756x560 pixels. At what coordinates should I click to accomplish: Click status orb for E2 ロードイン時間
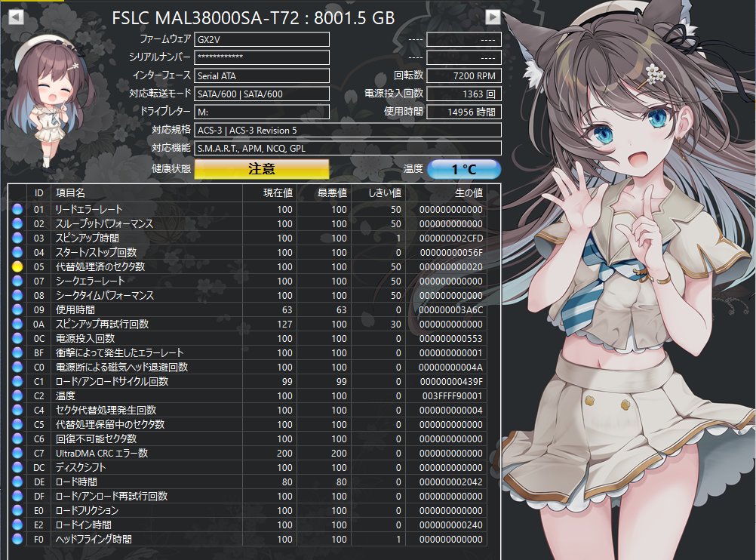17,525
